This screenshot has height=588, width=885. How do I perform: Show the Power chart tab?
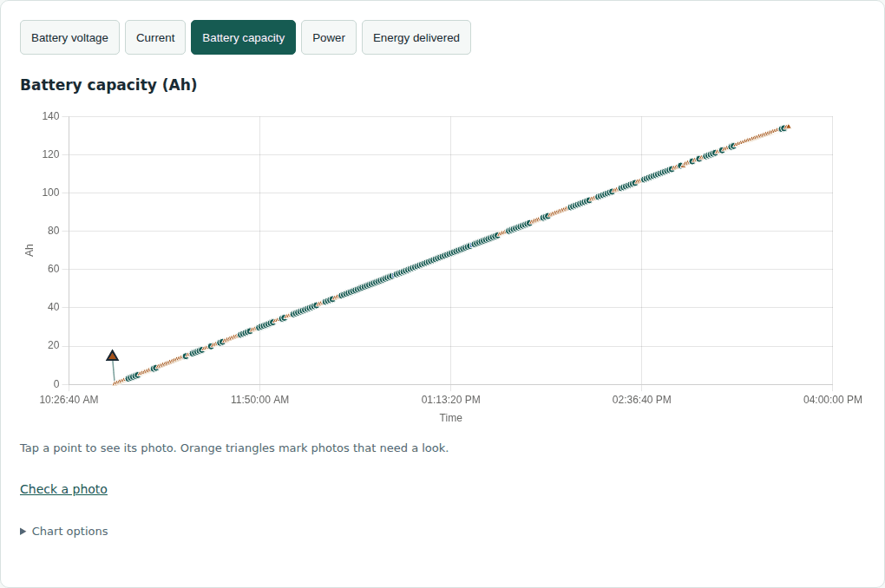(x=329, y=37)
